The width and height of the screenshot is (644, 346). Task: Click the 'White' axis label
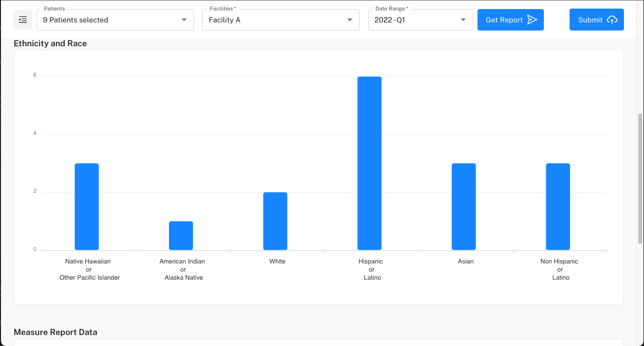[277, 262]
